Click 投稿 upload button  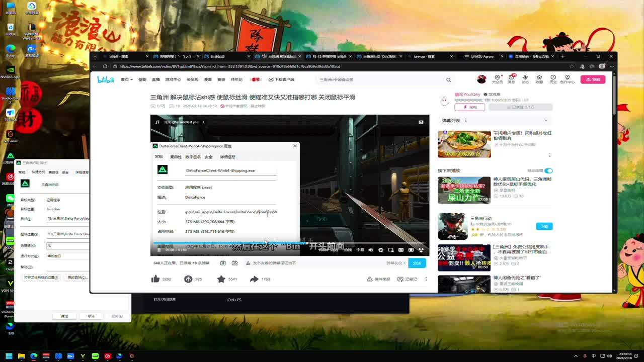(593, 79)
